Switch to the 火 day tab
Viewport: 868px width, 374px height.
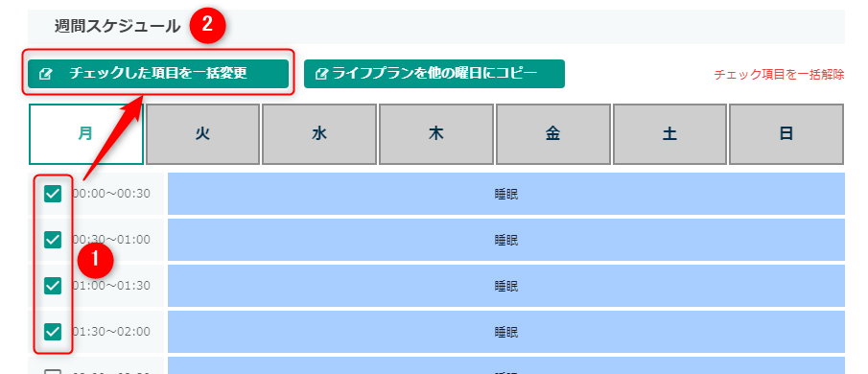tap(202, 134)
